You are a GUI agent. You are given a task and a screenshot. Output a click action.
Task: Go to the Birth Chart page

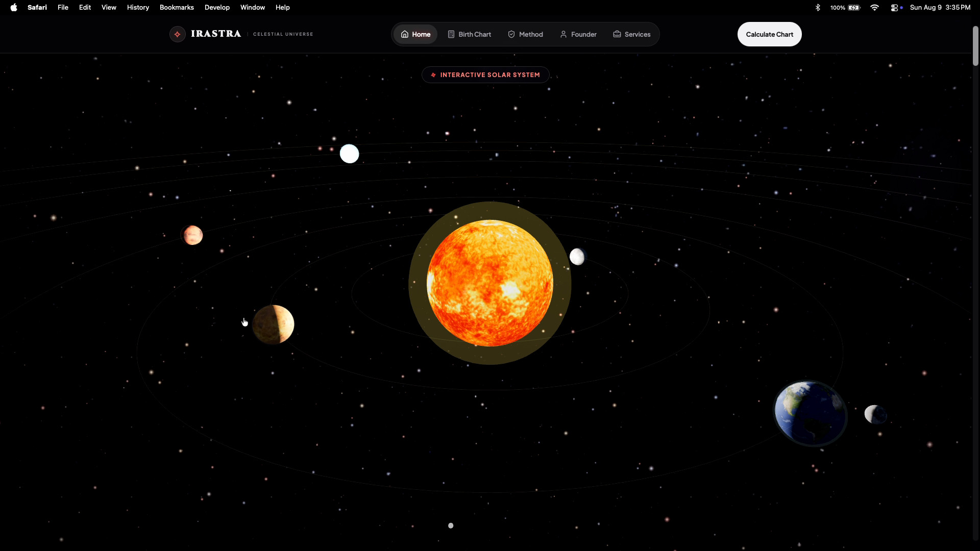(470, 34)
